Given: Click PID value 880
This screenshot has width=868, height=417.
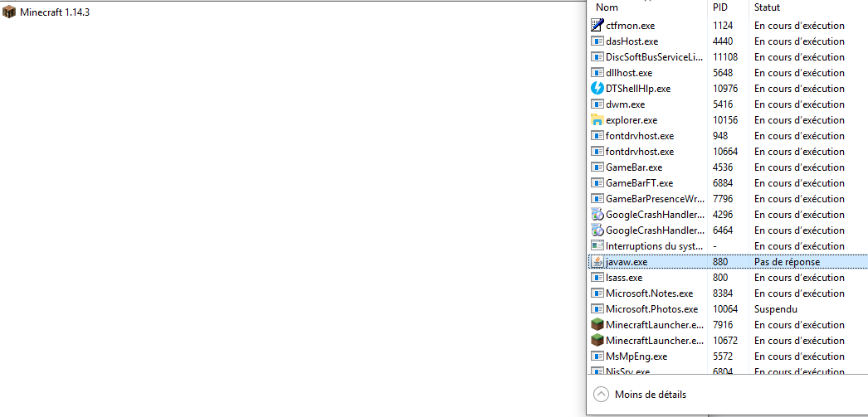Looking at the screenshot, I should tap(720, 262).
